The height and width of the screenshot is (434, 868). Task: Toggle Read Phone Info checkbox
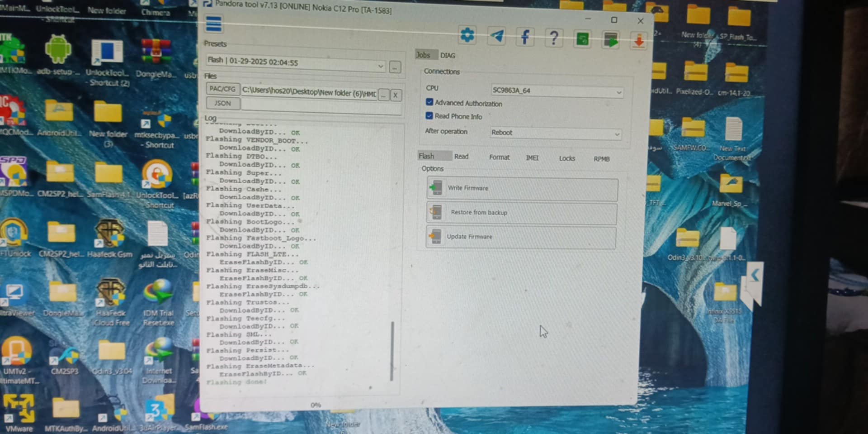[x=429, y=115]
